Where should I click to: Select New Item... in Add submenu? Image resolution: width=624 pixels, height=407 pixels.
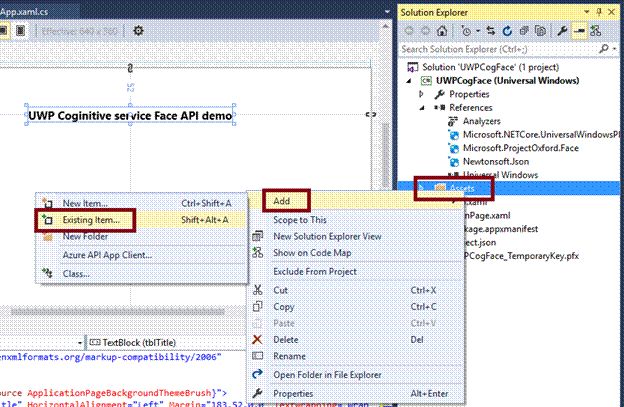point(85,203)
